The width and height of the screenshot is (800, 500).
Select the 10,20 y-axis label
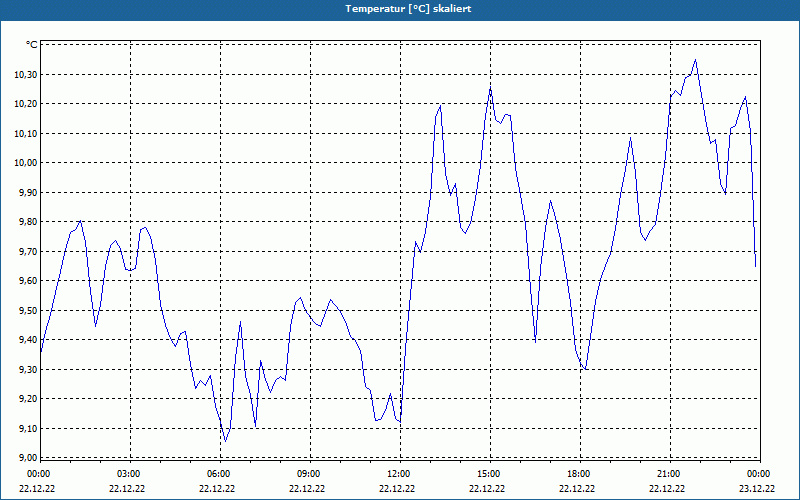pyautogui.click(x=26, y=104)
